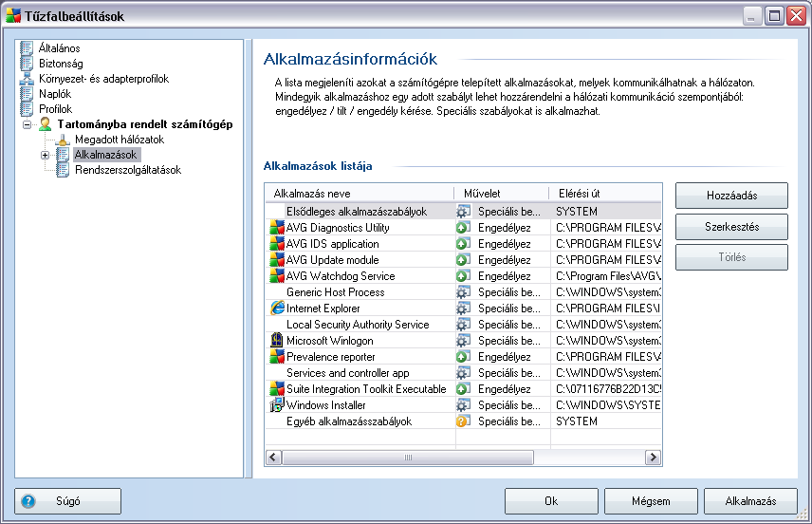Select the Alkalmazások tree entry
812x524 pixels.
coord(105,155)
